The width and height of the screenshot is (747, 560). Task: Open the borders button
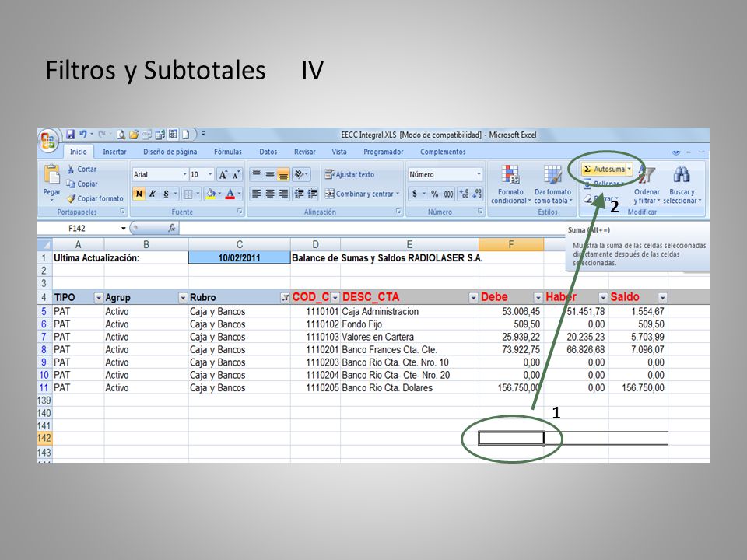tap(188, 194)
